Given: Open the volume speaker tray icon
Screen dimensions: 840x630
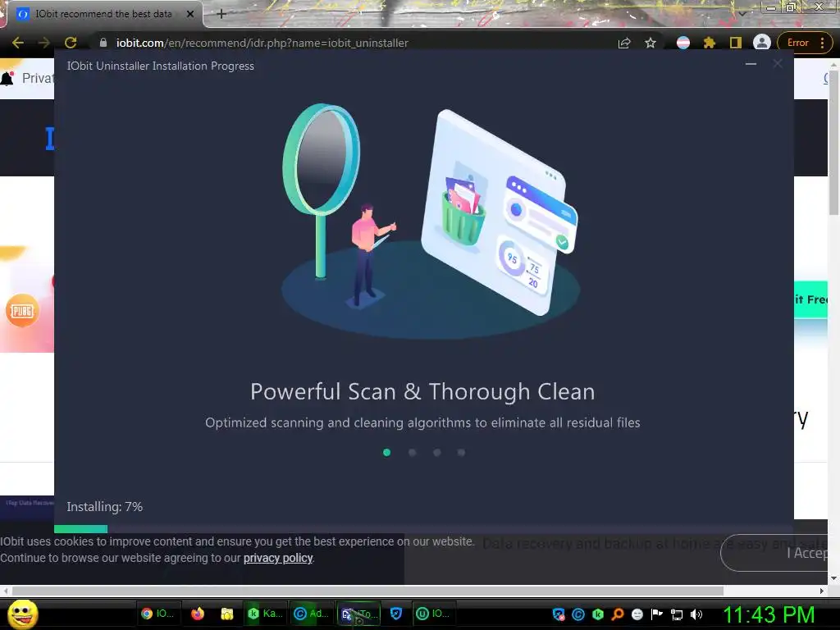Looking at the screenshot, I should pyautogui.click(x=696, y=614).
